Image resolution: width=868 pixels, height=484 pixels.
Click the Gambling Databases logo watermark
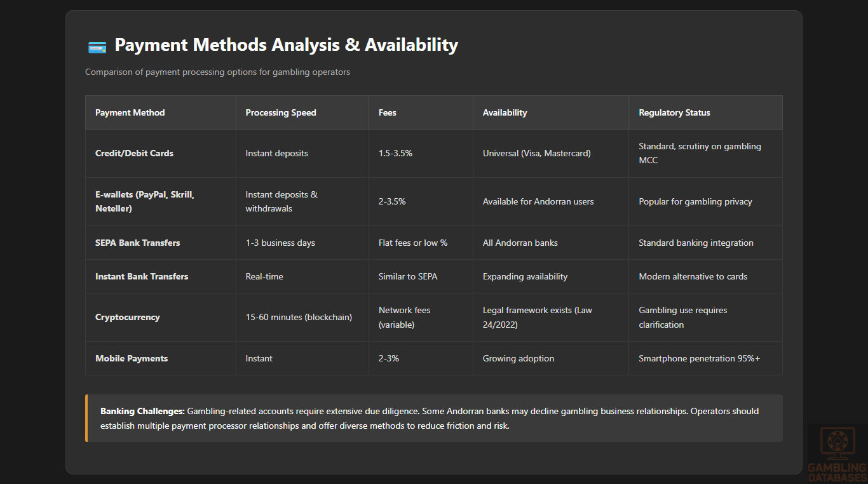pos(837,454)
